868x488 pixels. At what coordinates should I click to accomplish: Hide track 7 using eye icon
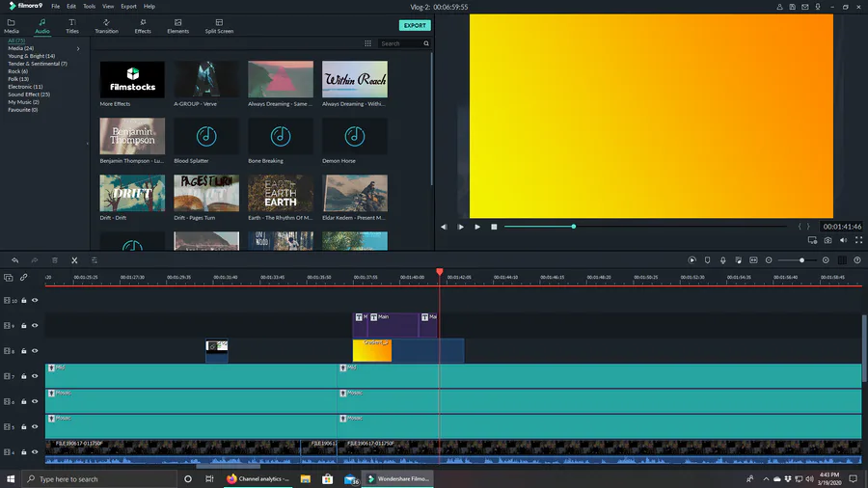[35, 376]
